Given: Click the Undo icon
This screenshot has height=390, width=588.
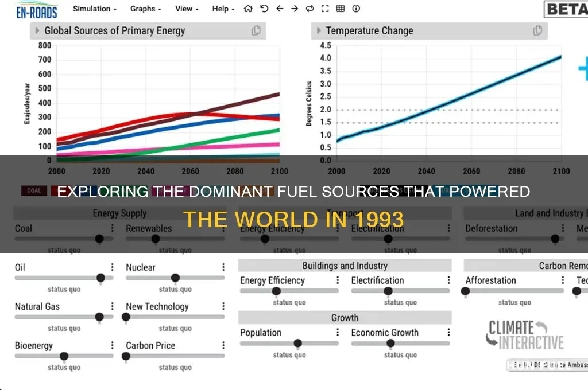Looking at the screenshot, I should 264,9.
